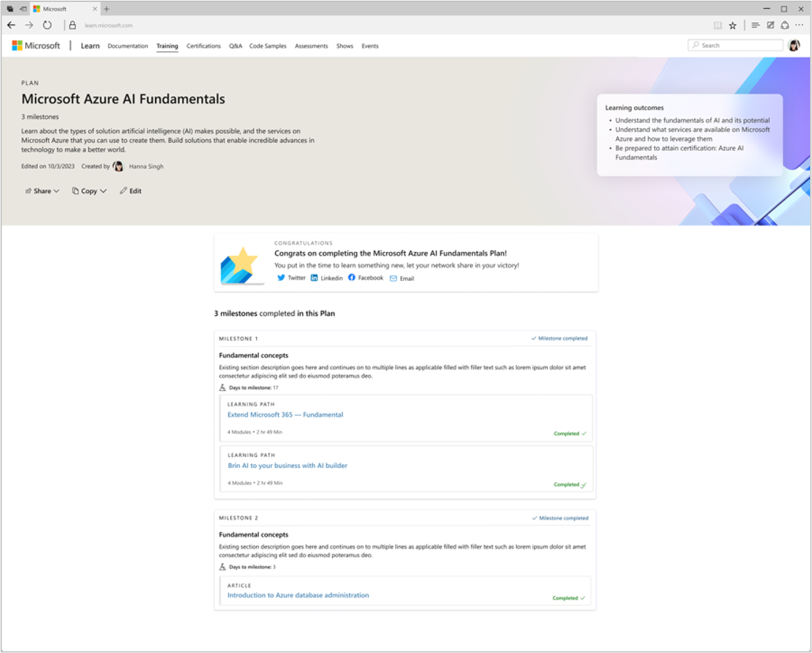Open the Web Note annotation icon
The width and height of the screenshot is (812, 653).
[770, 25]
